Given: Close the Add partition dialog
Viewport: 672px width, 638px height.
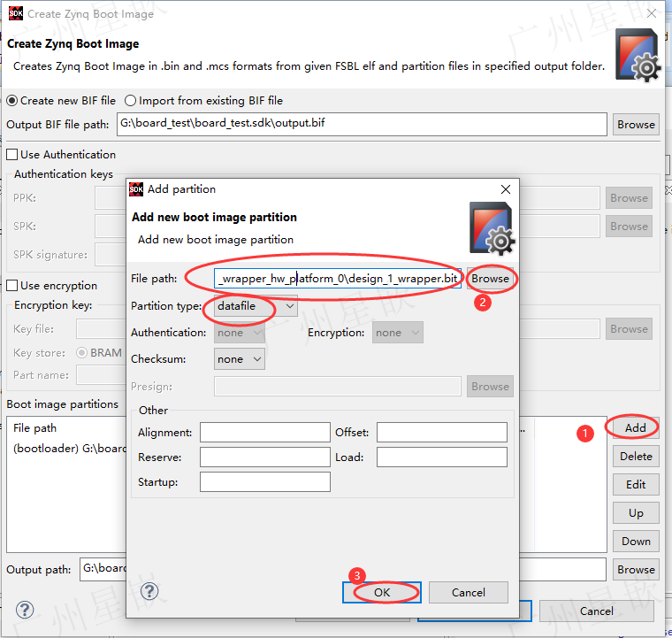Looking at the screenshot, I should point(506,189).
